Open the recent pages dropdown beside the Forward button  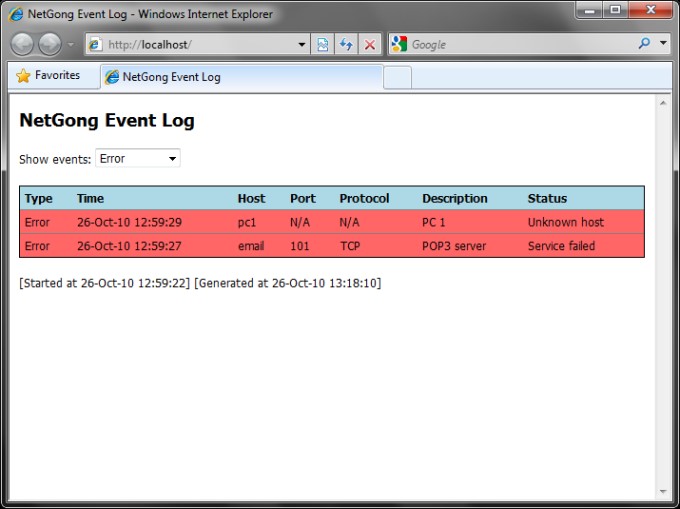pos(70,46)
